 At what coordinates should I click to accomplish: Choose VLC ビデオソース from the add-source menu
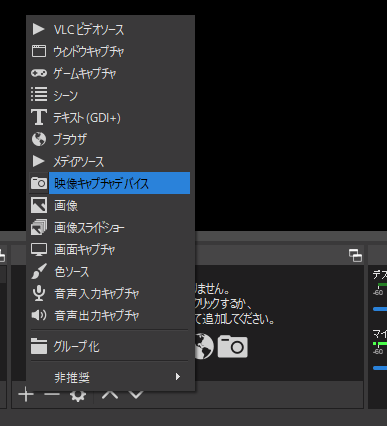click(x=110, y=29)
